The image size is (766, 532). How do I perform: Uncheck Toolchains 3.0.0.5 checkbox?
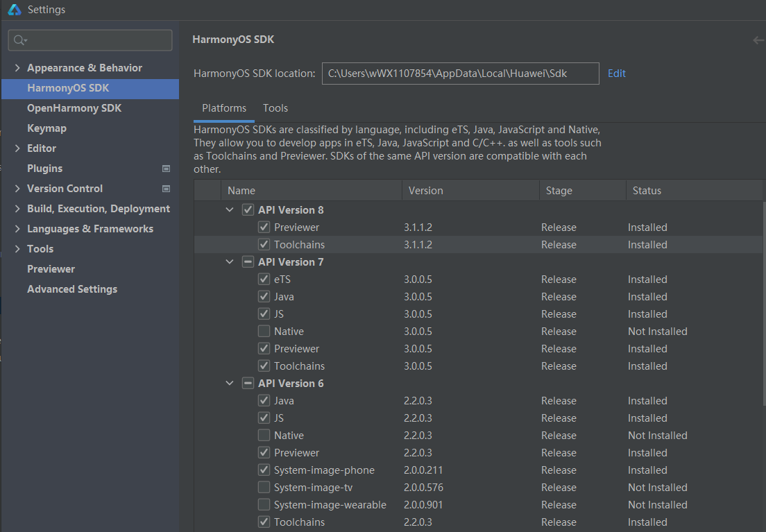264,366
